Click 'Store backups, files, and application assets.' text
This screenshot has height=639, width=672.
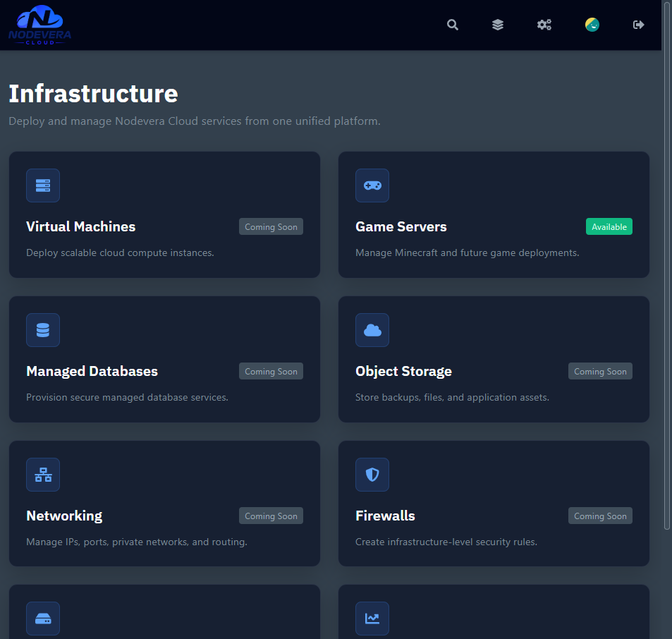coord(452,397)
